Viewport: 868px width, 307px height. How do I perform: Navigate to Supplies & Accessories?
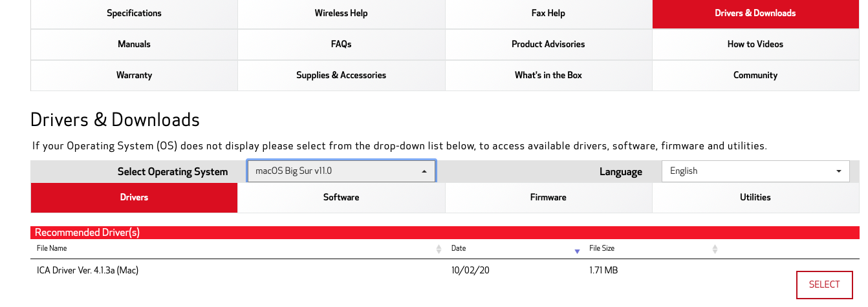point(341,75)
